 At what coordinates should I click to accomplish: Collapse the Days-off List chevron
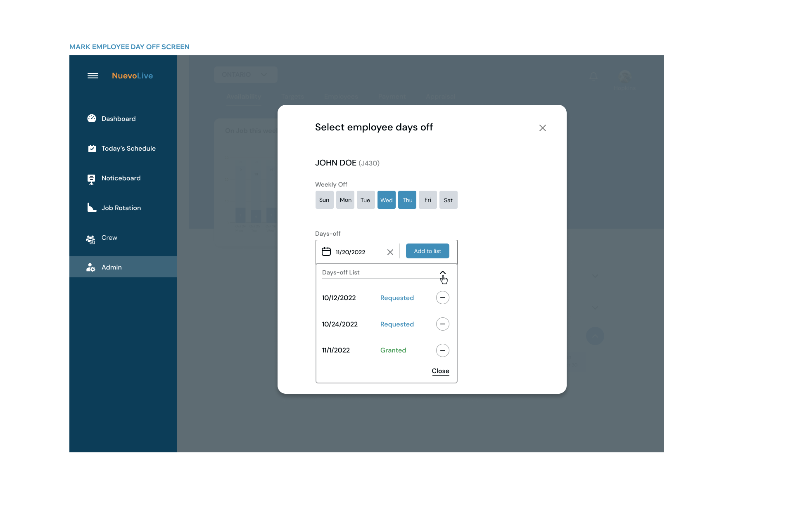[x=442, y=273]
